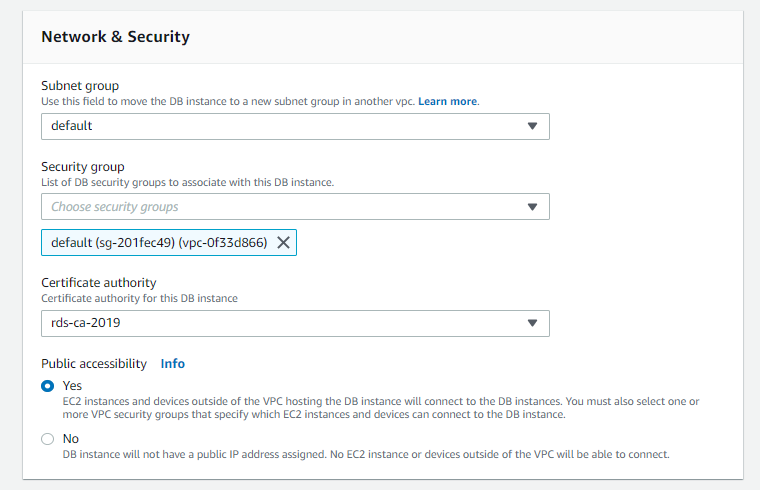This screenshot has height=490, width=760.
Task: Click the Network & Security section header
Action: click(115, 37)
